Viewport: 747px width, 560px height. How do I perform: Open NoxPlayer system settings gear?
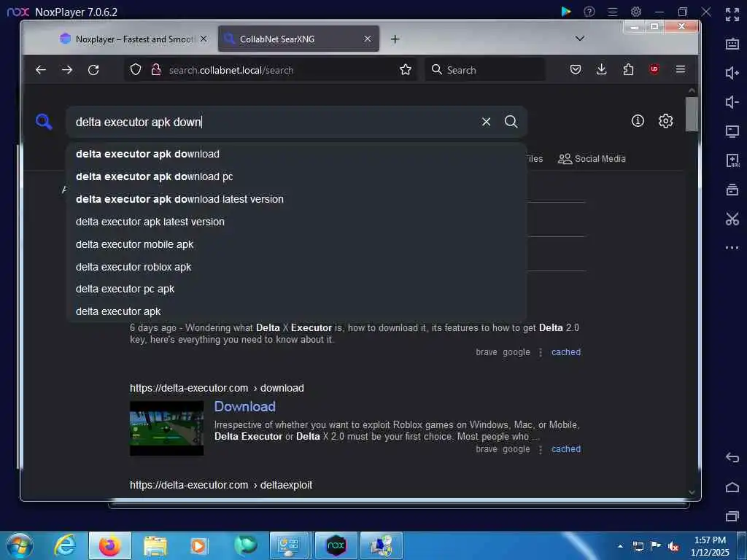[x=636, y=12]
